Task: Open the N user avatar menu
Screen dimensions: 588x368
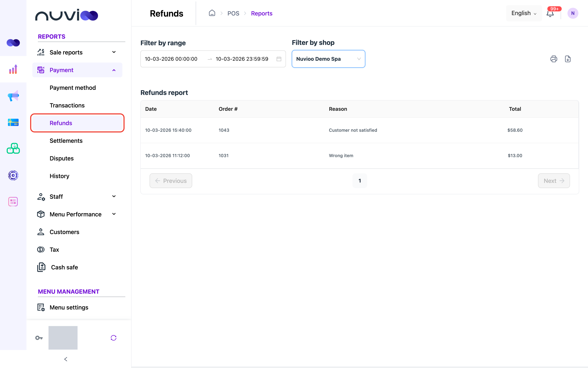Action: 573,13
